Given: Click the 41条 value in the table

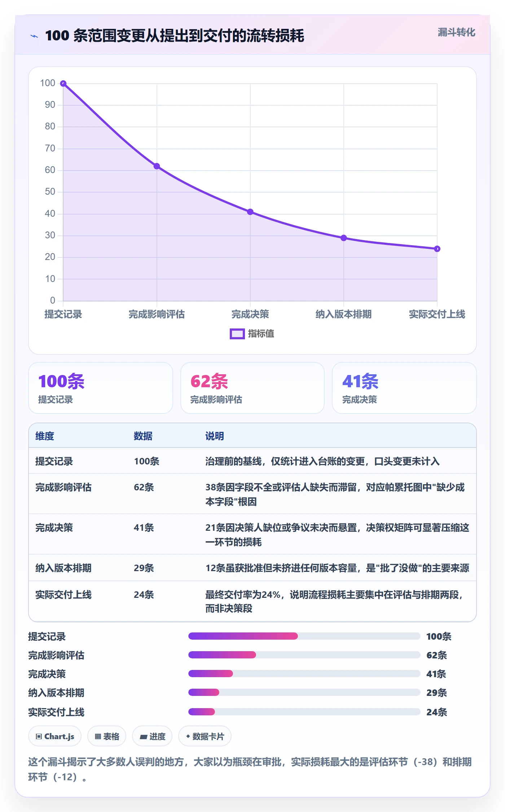Looking at the screenshot, I should (144, 528).
